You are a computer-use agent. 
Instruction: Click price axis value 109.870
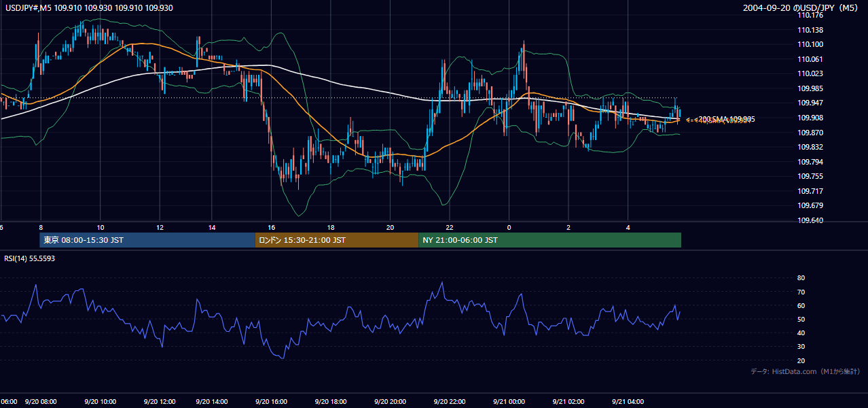click(809, 133)
